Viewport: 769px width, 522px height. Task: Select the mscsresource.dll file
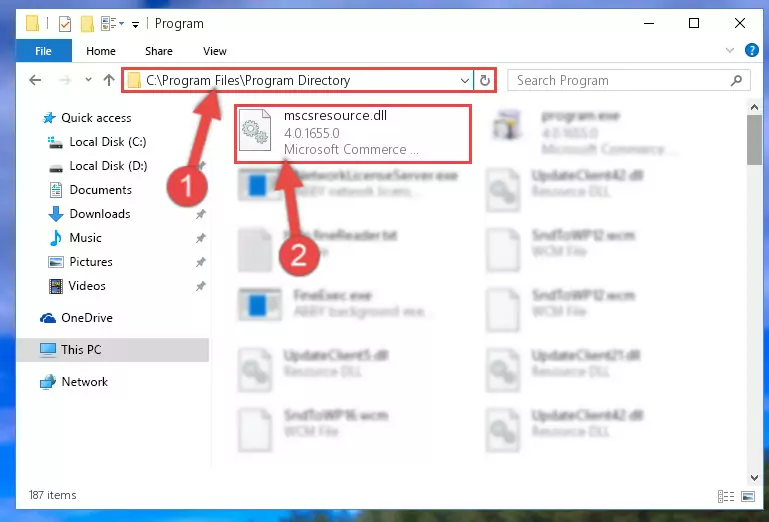(353, 133)
